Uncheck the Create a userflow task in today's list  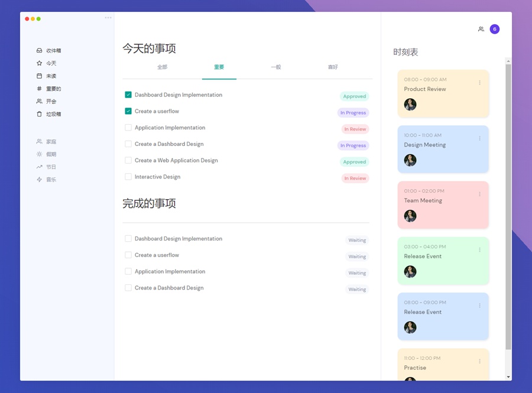point(128,111)
